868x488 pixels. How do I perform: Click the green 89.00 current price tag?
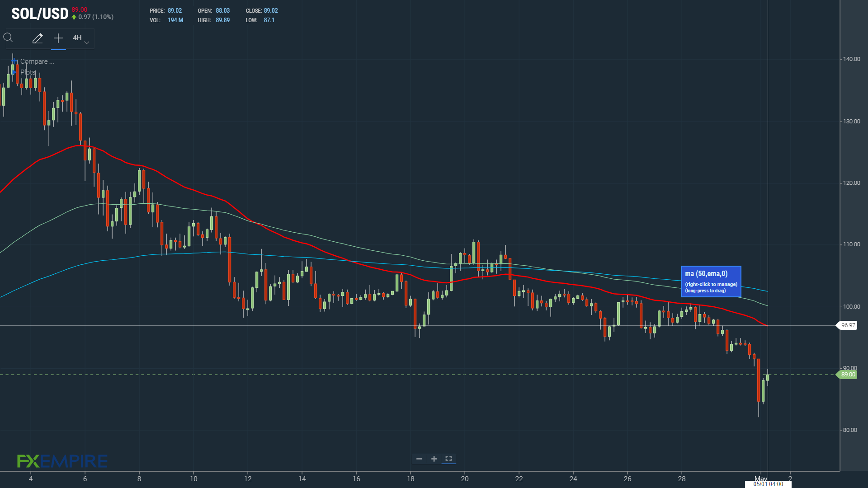click(x=848, y=375)
